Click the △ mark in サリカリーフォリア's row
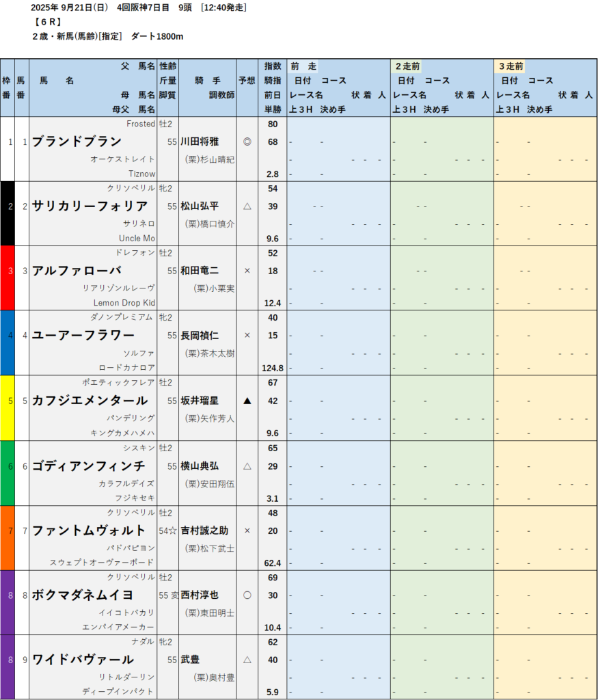The image size is (598, 700). coord(247,206)
